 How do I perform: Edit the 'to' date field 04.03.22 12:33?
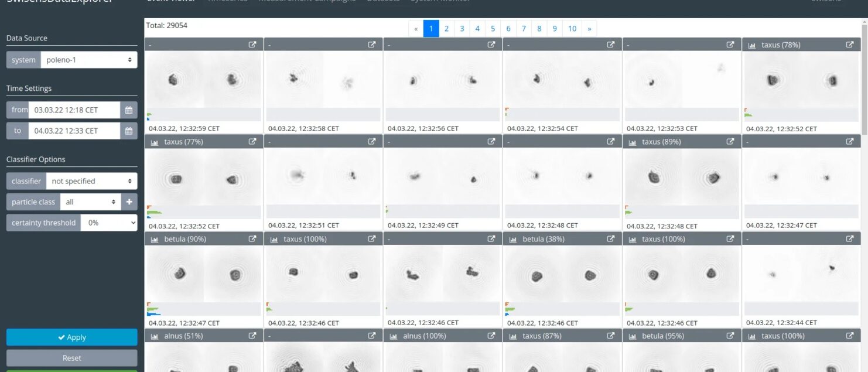click(74, 131)
